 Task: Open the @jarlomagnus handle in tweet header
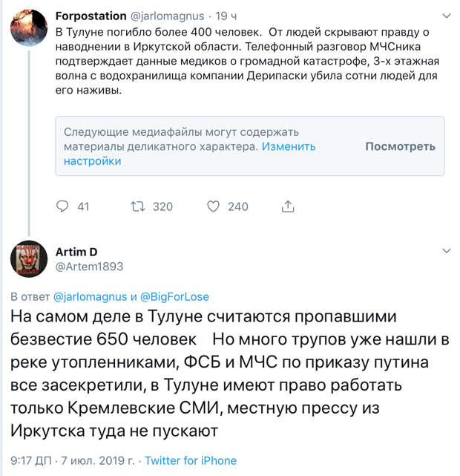[x=168, y=16]
